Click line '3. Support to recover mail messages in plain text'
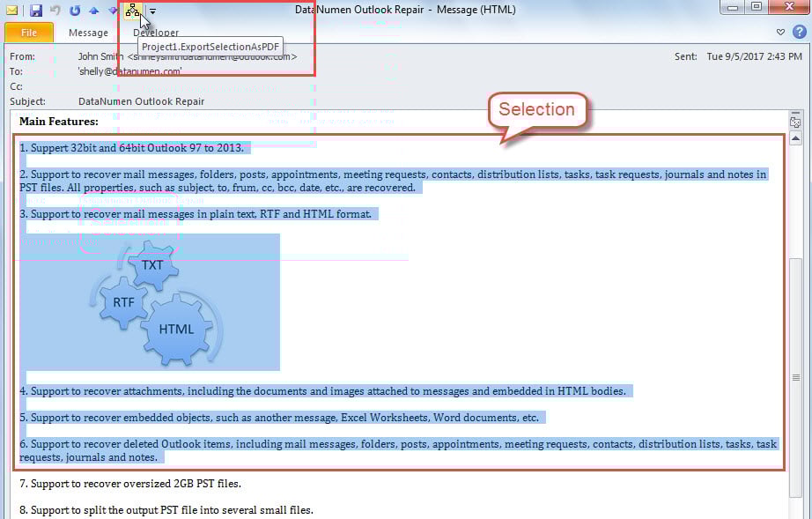 tap(196, 214)
